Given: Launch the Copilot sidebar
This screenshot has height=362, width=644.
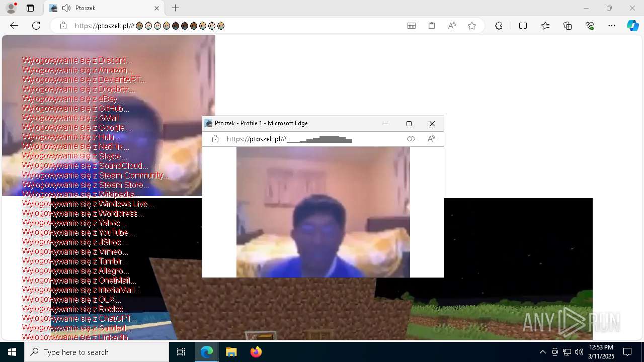Looking at the screenshot, I should pyautogui.click(x=632, y=26).
